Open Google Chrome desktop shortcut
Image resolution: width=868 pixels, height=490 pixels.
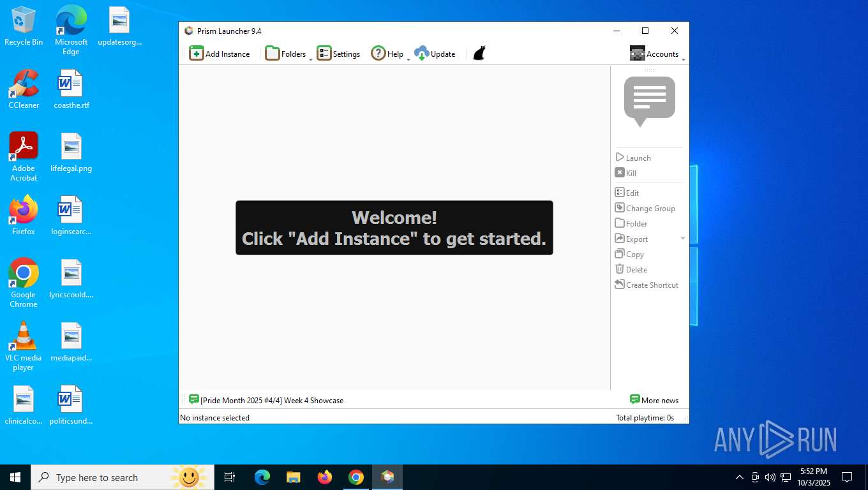coord(24,283)
